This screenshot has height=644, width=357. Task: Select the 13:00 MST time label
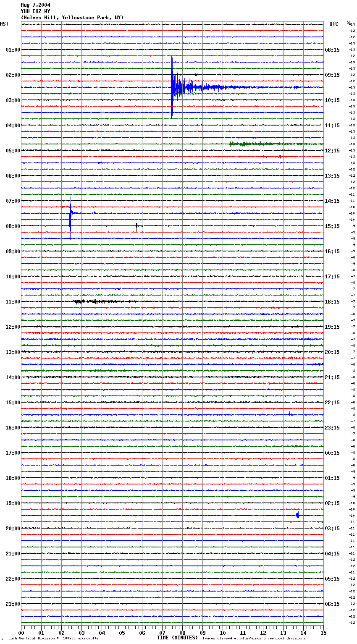pyautogui.click(x=13, y=352)
